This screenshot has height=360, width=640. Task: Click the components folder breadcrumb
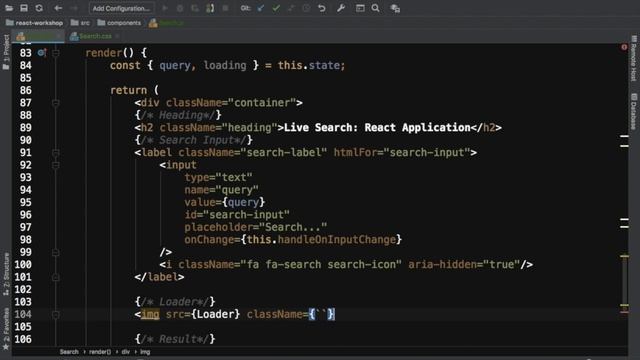pos(119,23)
